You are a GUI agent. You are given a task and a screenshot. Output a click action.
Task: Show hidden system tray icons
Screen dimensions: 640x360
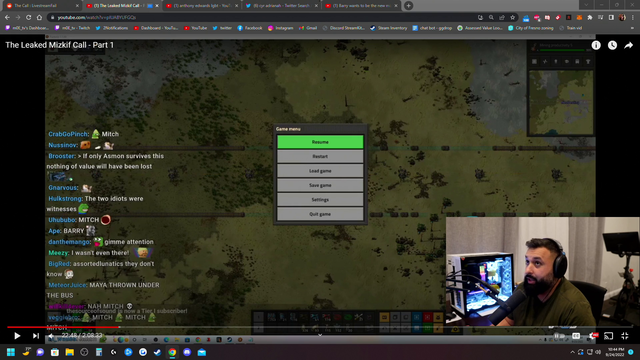pyautogui.click(x=572, y=352)
